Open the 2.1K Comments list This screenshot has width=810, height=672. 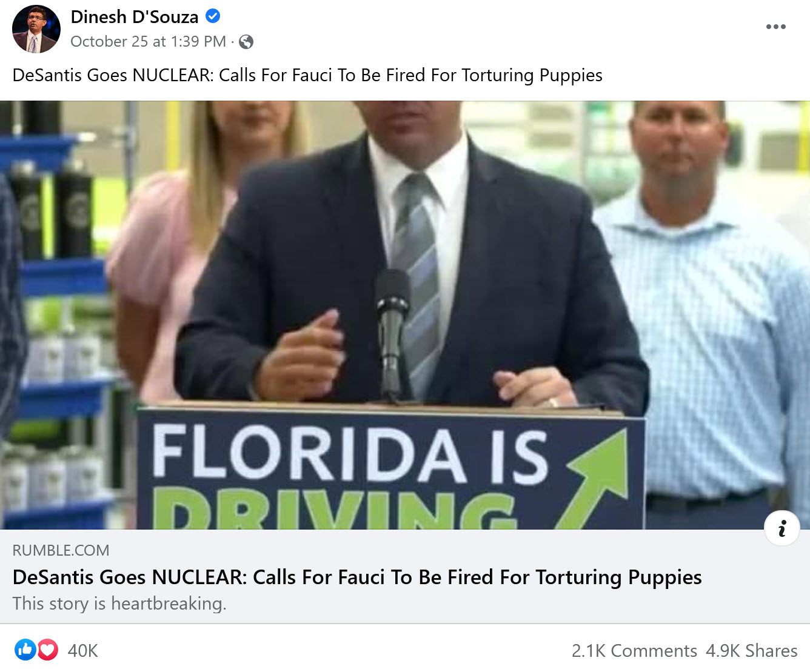pos(634,651)
